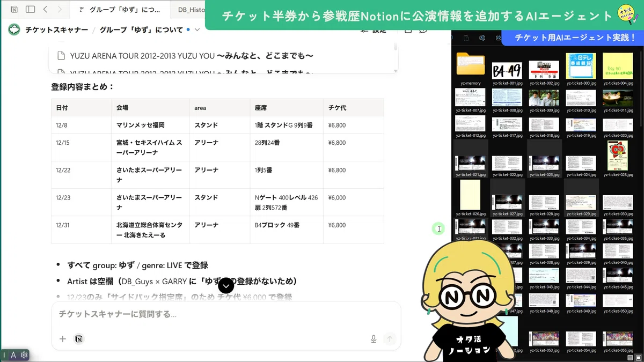Click the area column header
This screenshot has width=644, height=362.
tap(220, 108)
